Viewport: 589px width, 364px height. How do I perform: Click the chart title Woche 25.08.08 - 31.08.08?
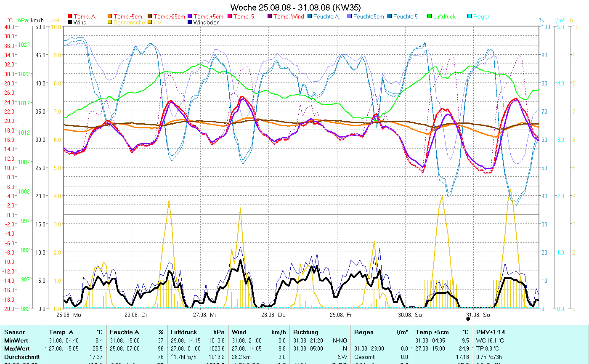click(295, 8)
